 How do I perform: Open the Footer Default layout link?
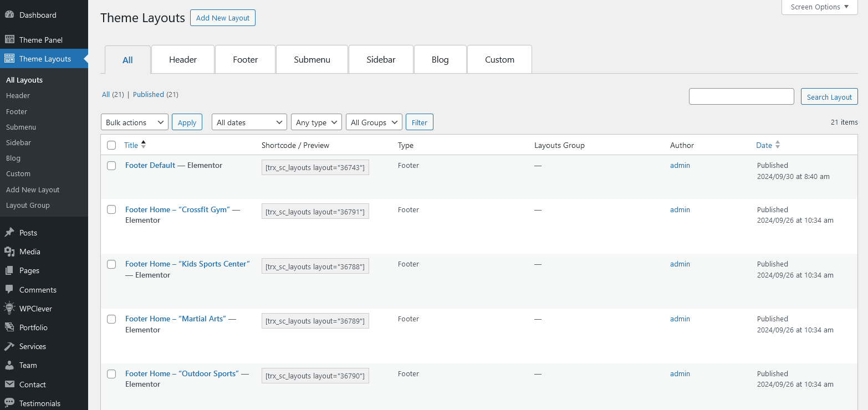pyautogui.click(x=150, y=165)
